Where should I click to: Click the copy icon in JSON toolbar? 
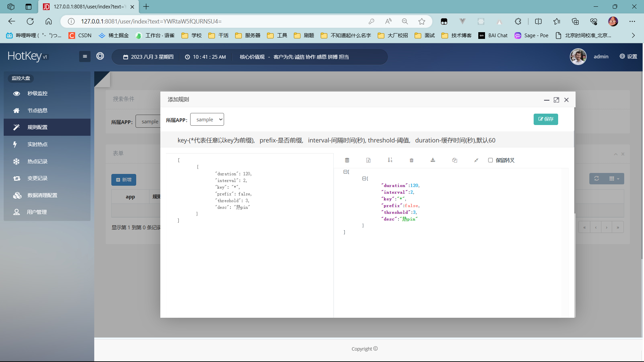click(454, 160)
